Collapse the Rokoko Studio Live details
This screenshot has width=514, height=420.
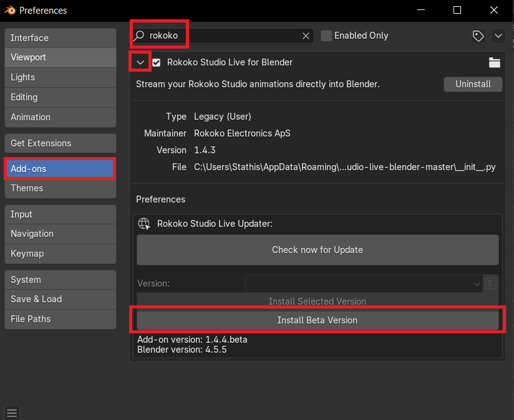tap(140, 62)
